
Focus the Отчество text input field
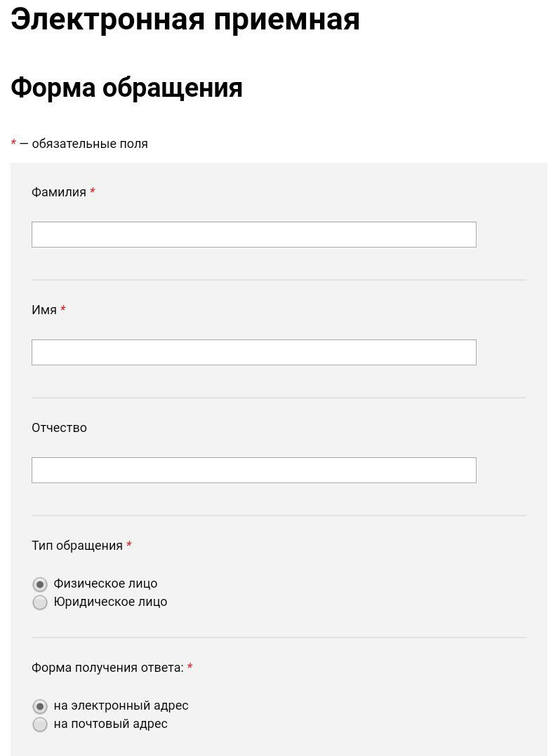pyautogui.click(x=254, y=470)
